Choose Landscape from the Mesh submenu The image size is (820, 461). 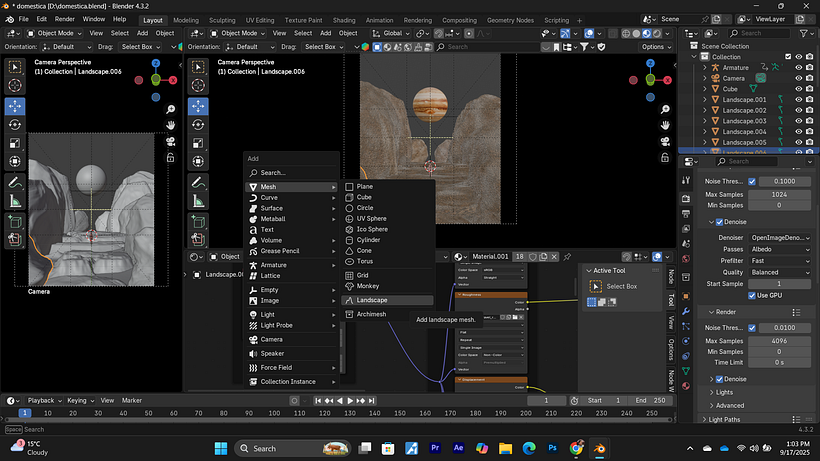click(x=372, y=300)
